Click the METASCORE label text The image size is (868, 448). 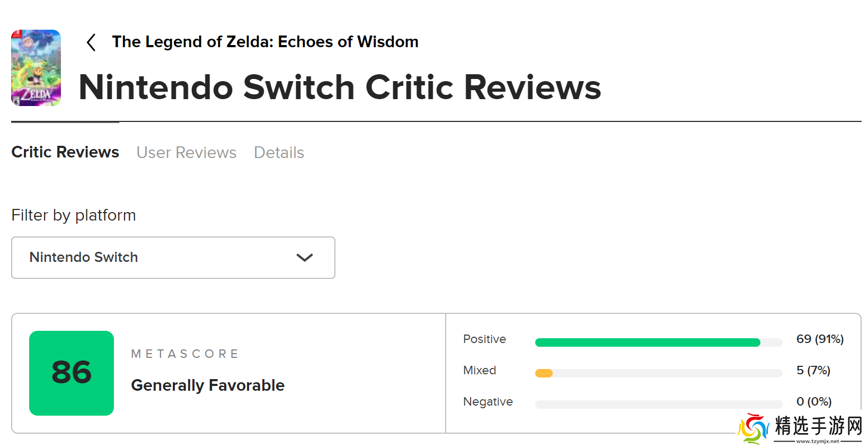tap(185, 354)
